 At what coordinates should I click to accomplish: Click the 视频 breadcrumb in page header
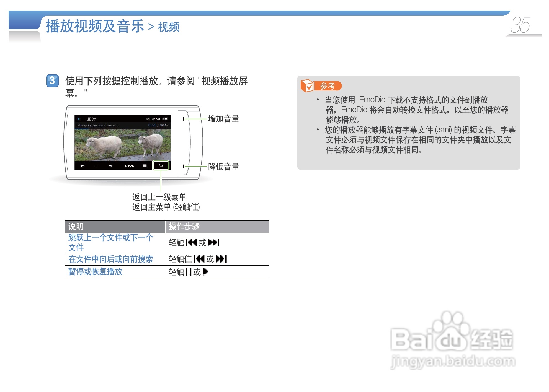tap(169, 27)
